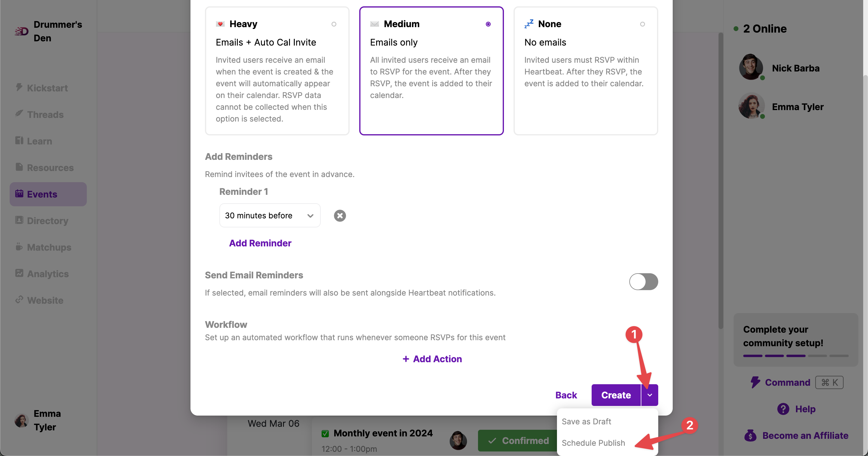Click the Monthly event in 2024 title

(x=383, y=433)
